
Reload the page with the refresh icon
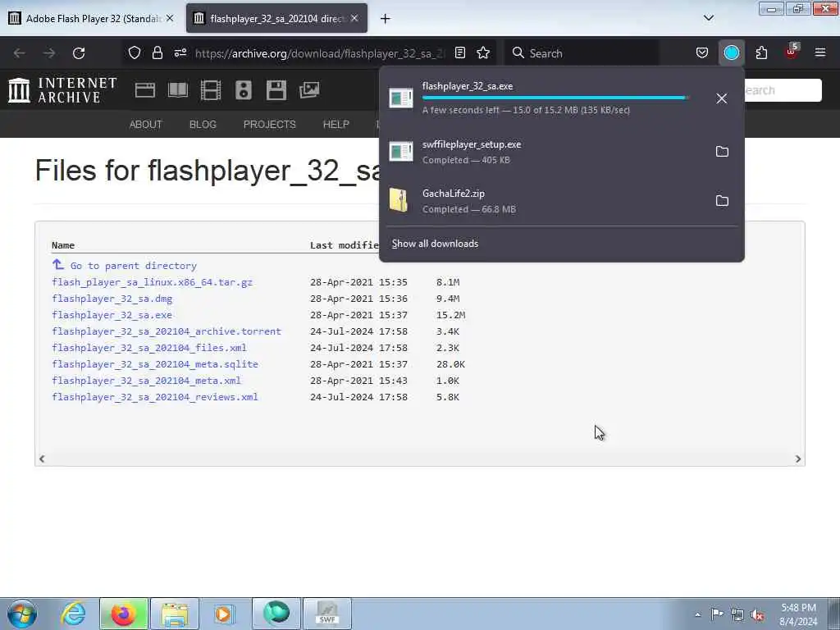79,53
